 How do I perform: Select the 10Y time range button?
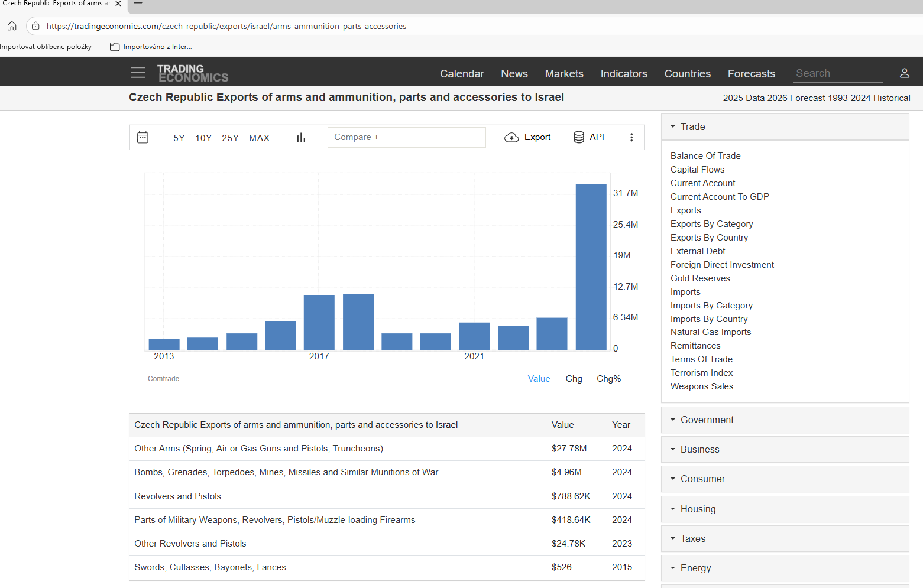pos(203,138)
